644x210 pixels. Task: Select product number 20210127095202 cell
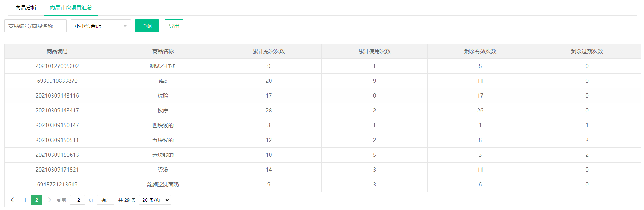click(57, 66)
